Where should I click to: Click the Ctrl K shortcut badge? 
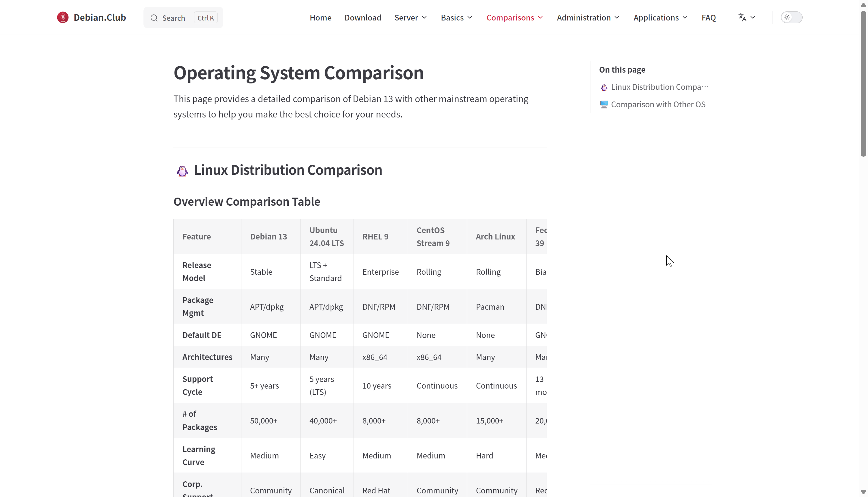(x=206, y=18)
